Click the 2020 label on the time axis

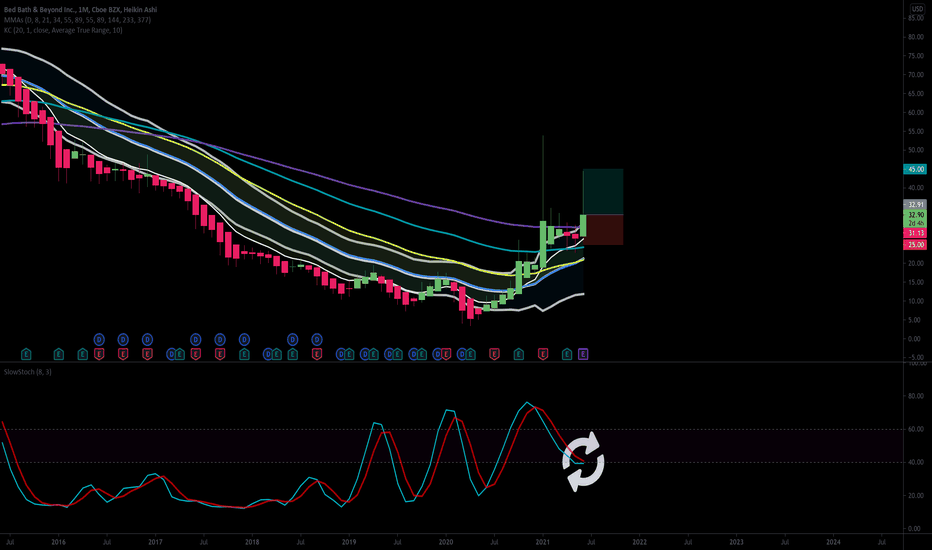coord(446,542)
